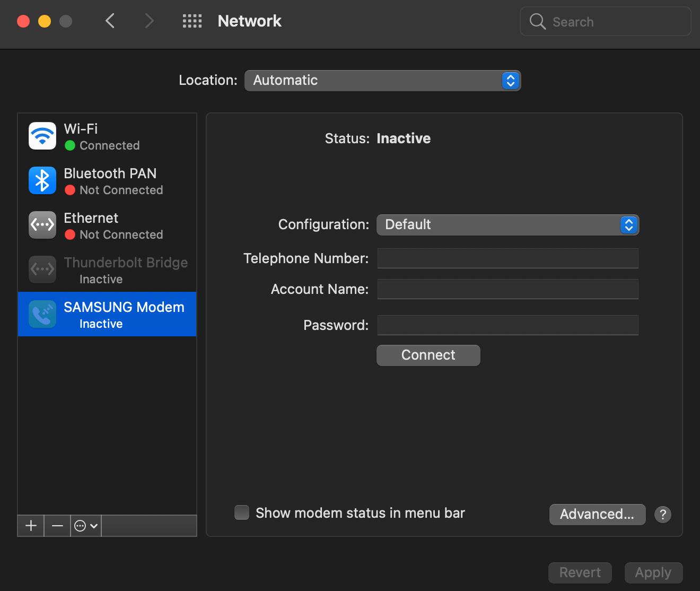Click the Apply button

click(653, 573)
